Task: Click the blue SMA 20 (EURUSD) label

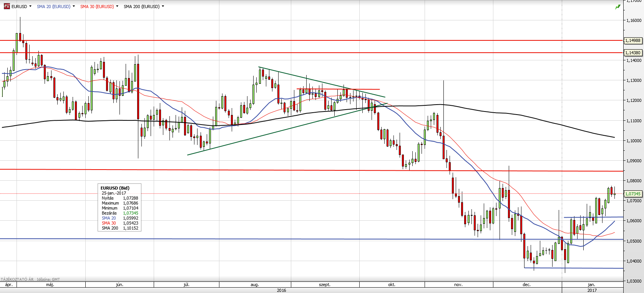Action: pyautogui.click(x=53, y=7)
